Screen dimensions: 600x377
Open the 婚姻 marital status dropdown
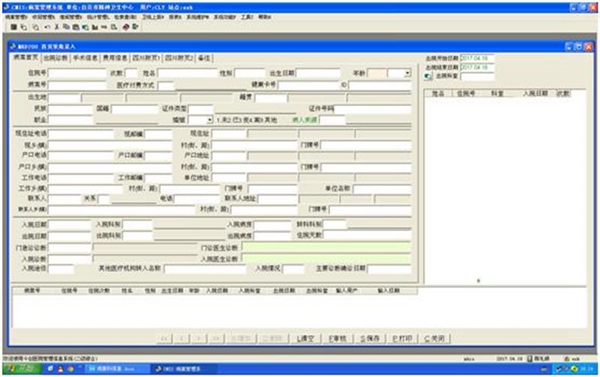point(210,120)
